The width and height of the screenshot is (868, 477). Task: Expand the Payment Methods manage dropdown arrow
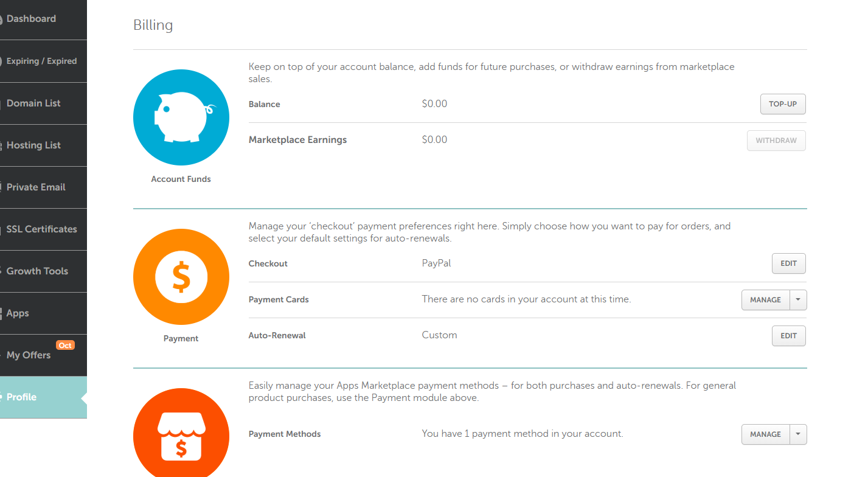798,434
